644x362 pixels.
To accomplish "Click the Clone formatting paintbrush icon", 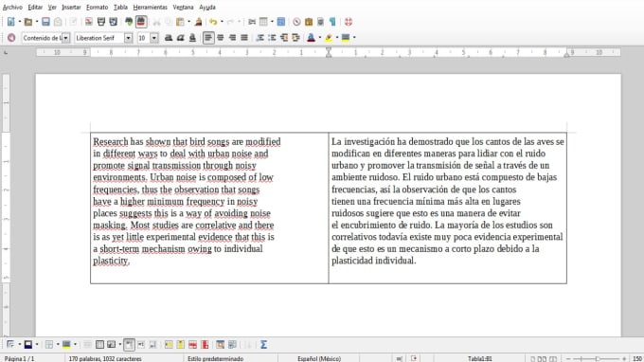I will pyautogui.click(x=198, y=22).
